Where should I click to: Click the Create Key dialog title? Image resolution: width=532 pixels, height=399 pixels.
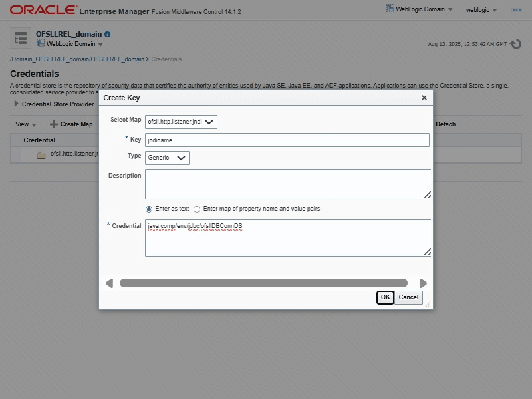coord(122,98)
